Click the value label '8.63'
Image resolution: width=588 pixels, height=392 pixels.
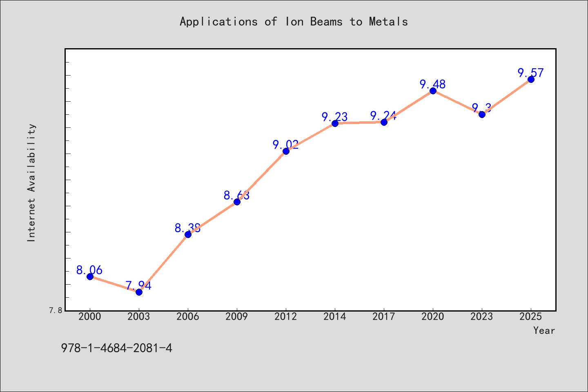pos(237,195)
